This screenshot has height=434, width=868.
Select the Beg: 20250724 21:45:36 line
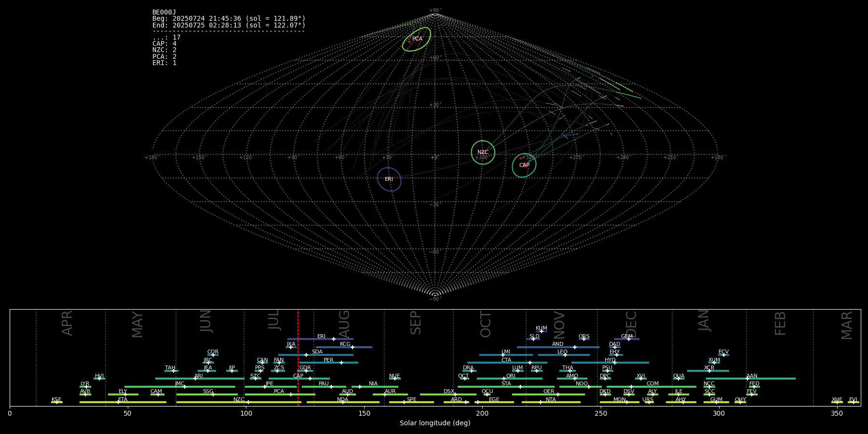(x=229, y=19)
